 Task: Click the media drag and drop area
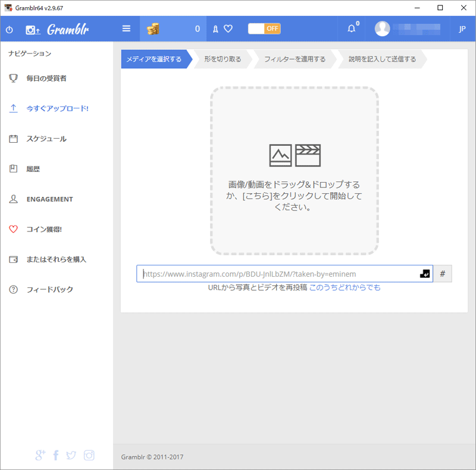[295, 171]
